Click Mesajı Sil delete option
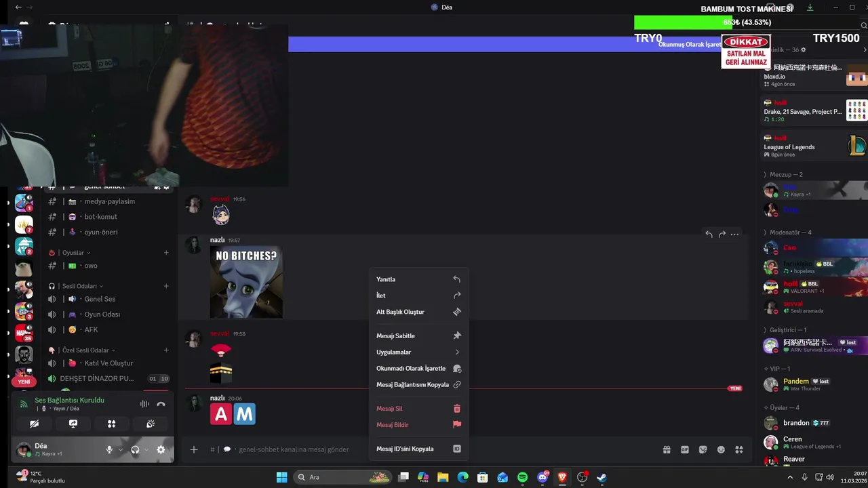 418,409
